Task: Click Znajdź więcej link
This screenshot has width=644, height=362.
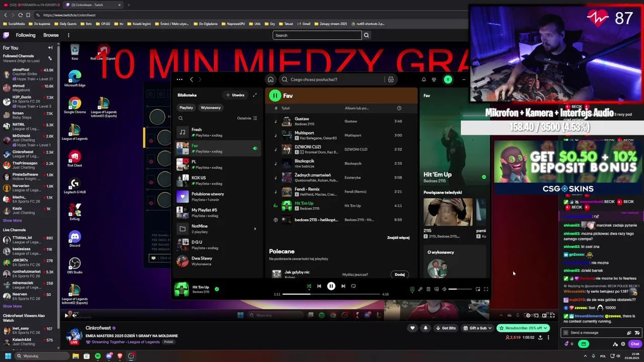Action: pyautogui.click(x=398, y=238)
